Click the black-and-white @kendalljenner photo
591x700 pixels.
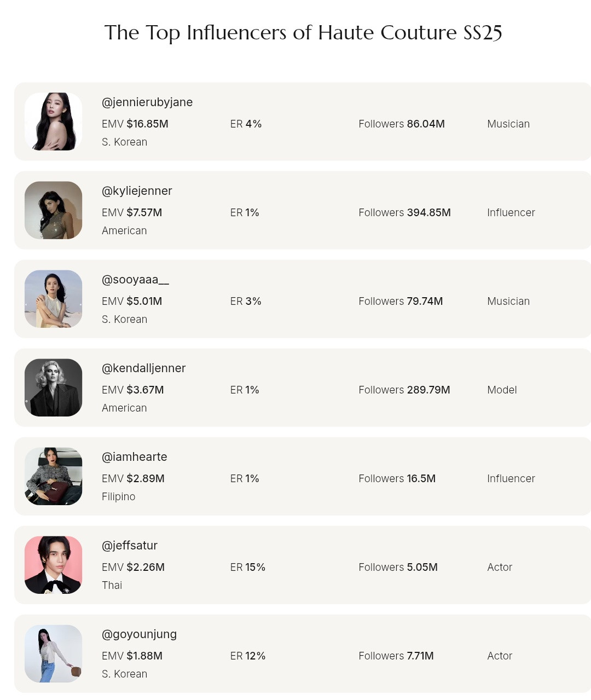coord(54,387)
